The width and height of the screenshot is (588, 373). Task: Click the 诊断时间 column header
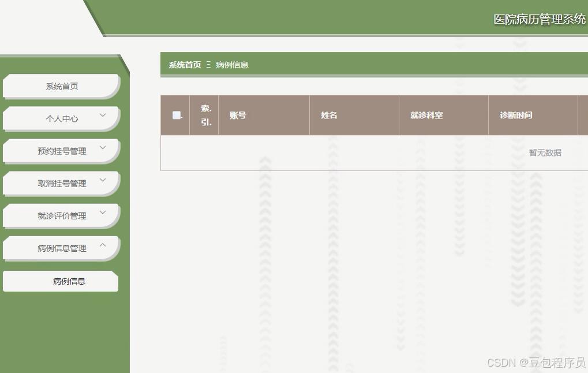pyautogui.click(x=533, y=115)
